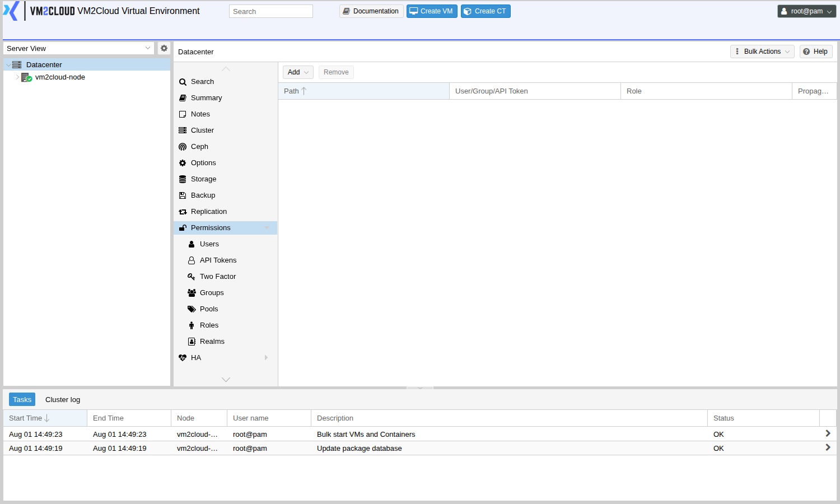Image resolution: width=840 pixels, height=504 pixels.
Task: Expand the vm2cloud-node tree arrow
Action: [17, 77]
